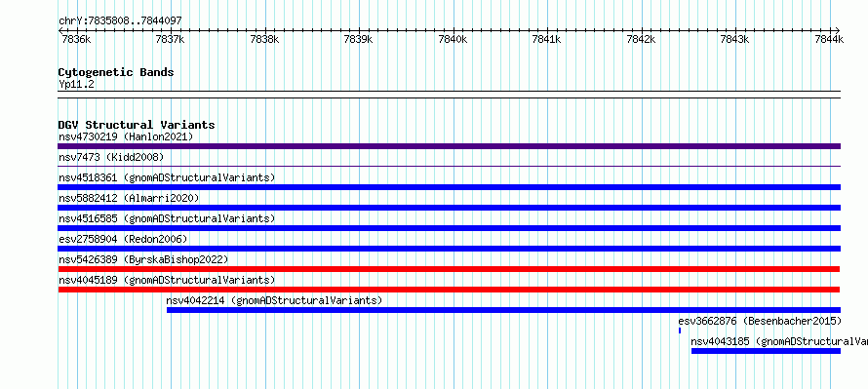
Task: Click the 7839k ruler tick label
Action: coord(358,39)
